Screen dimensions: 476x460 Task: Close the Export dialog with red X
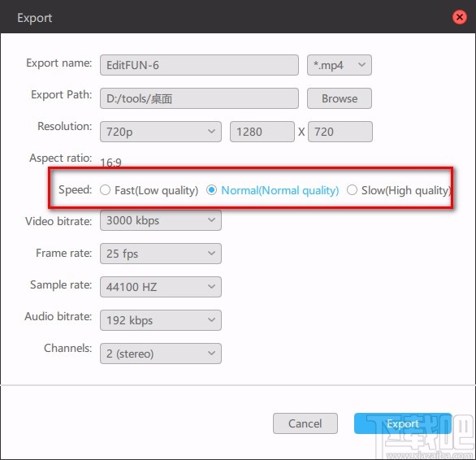tap(460, 17)
